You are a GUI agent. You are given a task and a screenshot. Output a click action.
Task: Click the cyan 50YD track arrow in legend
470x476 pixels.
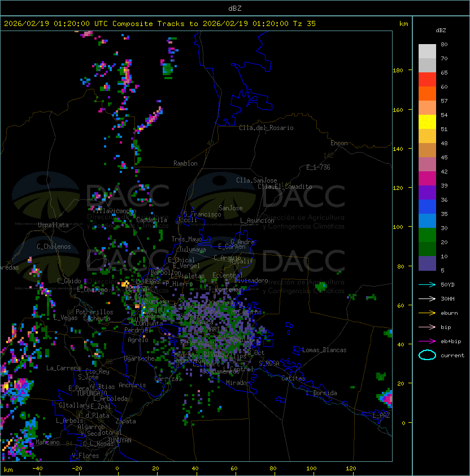(x=427, y=284)
